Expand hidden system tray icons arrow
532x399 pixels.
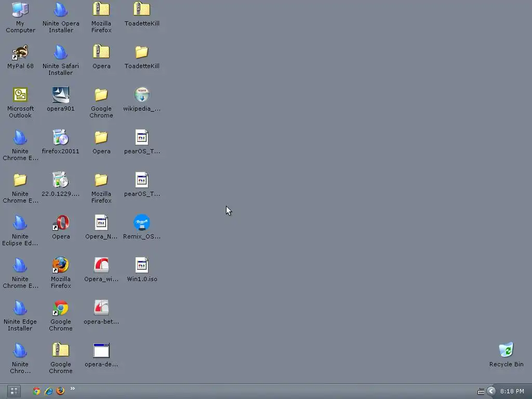(491, 391)
